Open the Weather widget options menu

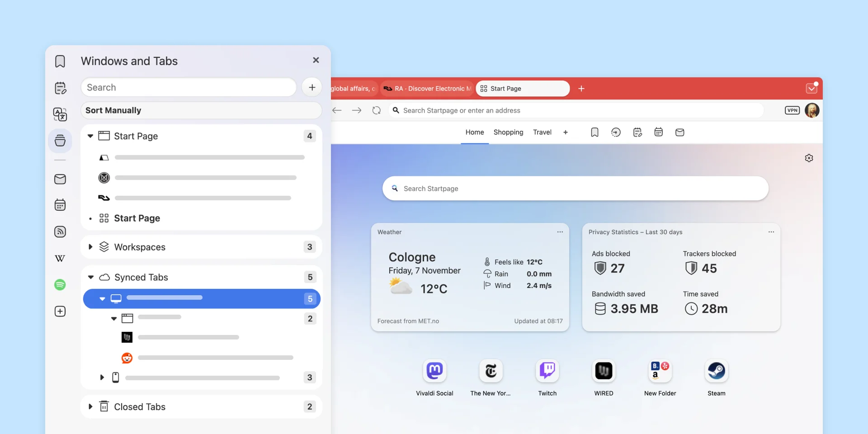point(560,232)
